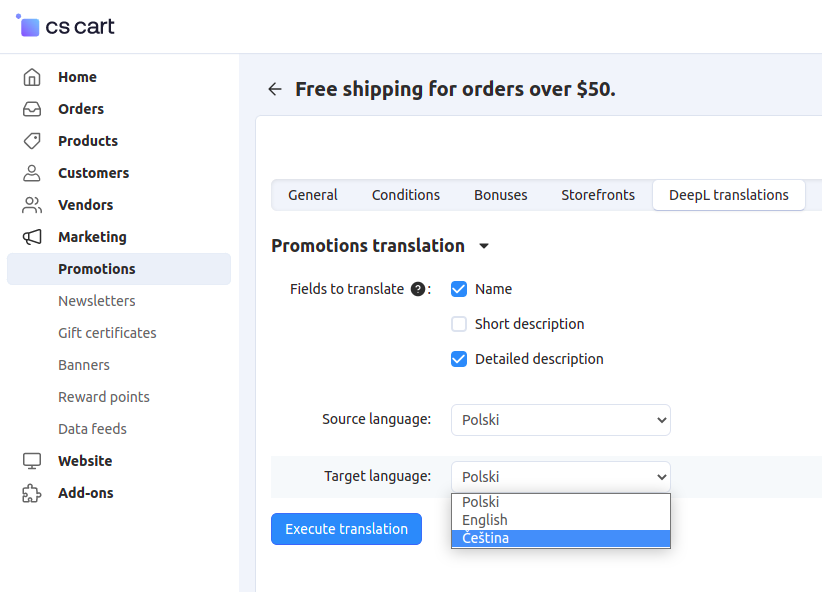Click the Vendors people icon
Viewport: 822px width, 592px height.
pos(32,205)
